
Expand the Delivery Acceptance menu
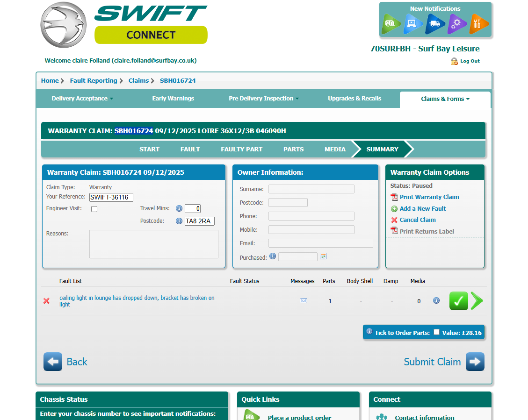pyautogui.click(x=82, y=99)
